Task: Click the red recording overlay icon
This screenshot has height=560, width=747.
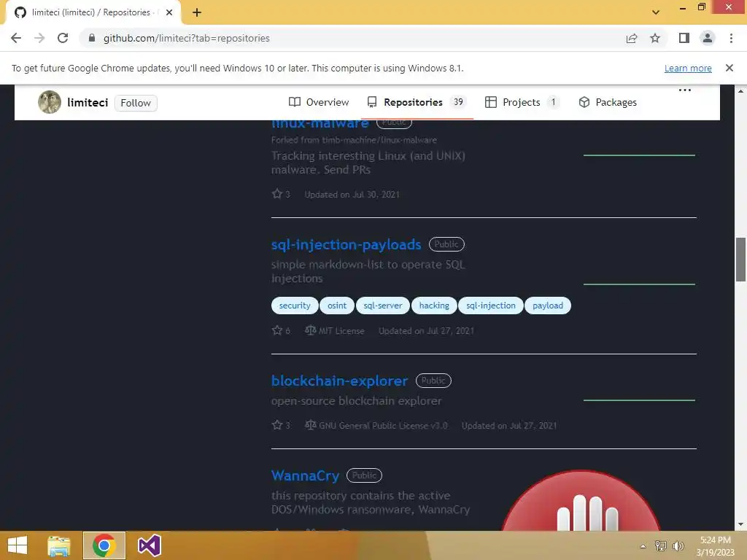Action: click(x=581, y=500)
